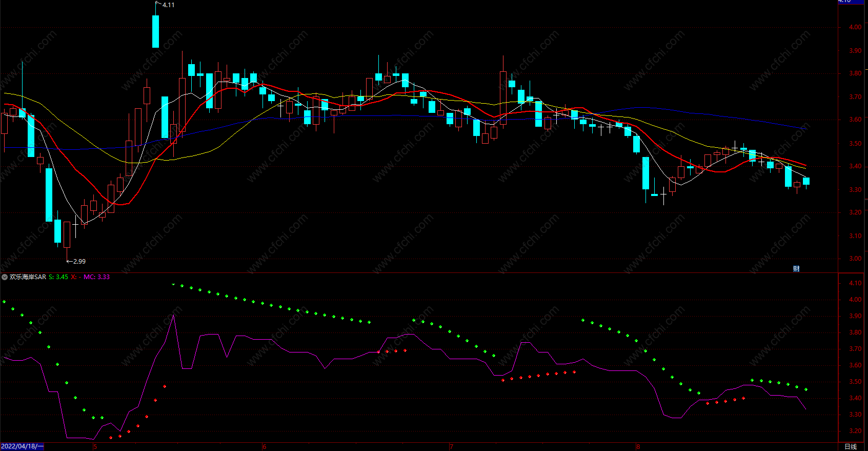The width and height of the screenshot is (868, 451).
Task: Open the 财 financial info marker
Action: coord(796,269)
